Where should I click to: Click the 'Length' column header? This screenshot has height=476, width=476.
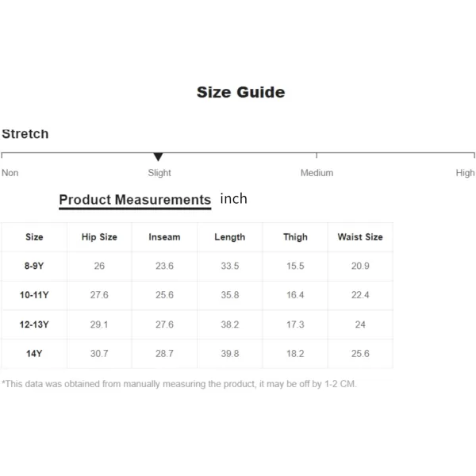(230, 237)
